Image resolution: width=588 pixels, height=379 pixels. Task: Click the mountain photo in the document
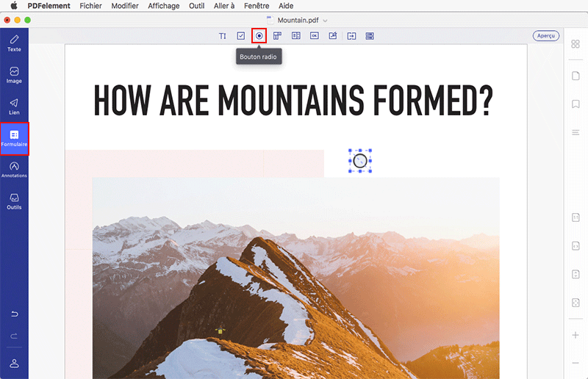tap(296, 278)
